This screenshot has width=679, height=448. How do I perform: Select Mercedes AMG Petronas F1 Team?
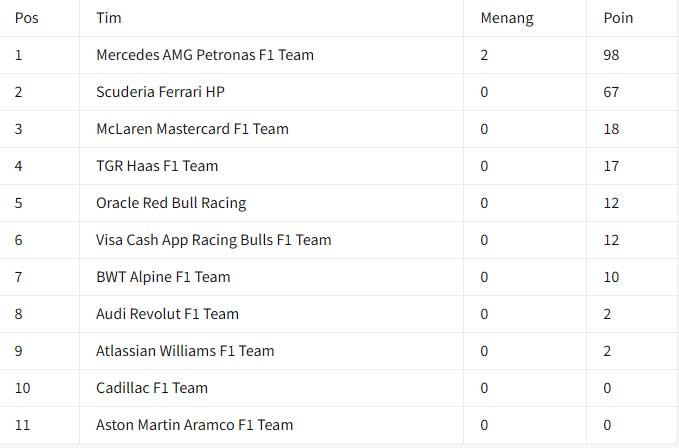point(205,55)
